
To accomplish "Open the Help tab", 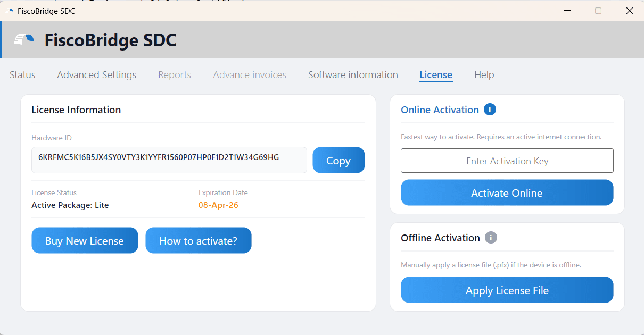I will coord(484,75).
